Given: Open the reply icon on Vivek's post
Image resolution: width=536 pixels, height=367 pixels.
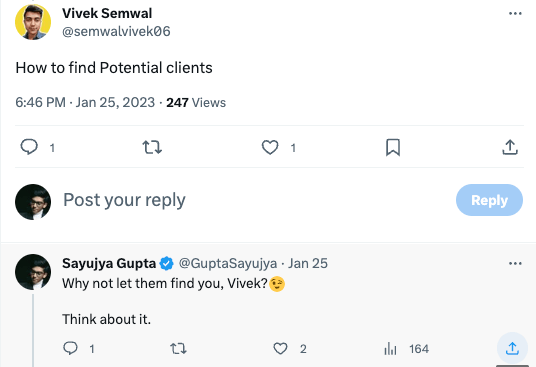Looking at the screenshot, I should [29, 147].
